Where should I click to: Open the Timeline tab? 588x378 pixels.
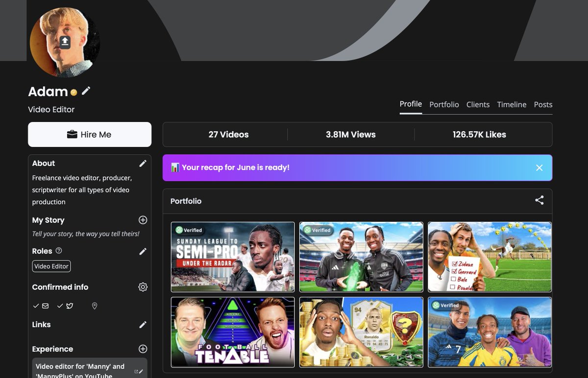512,104
